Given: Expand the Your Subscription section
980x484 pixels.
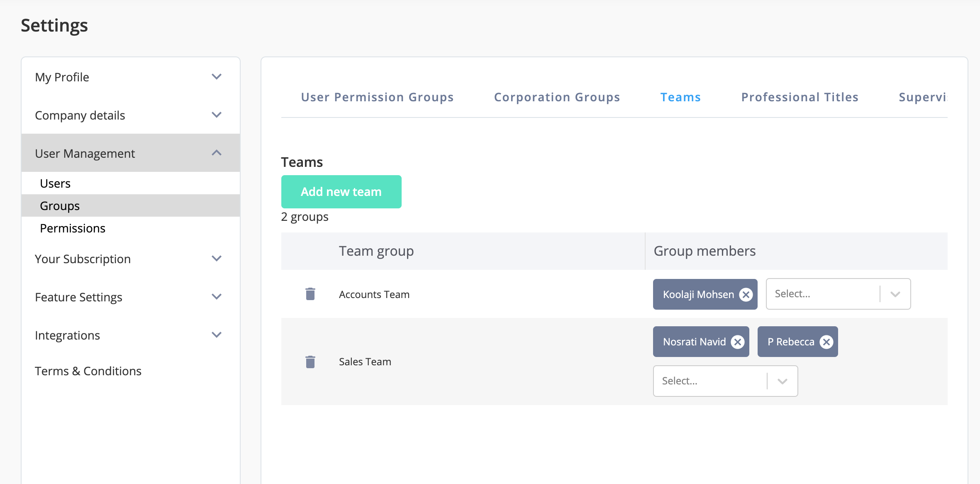Looking at the screenshot, I should pyautogui.click(x=130, y=259).
